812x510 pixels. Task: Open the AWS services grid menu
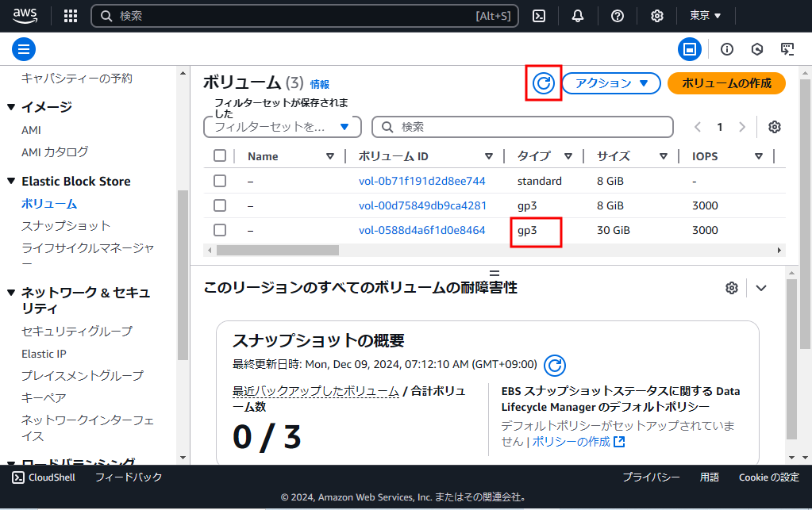coord(71,16)
